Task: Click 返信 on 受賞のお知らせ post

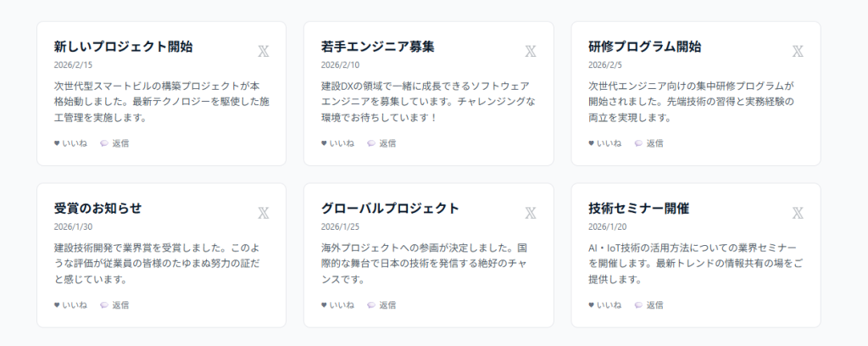Action: pyautogui.click(x=114, y=305)
